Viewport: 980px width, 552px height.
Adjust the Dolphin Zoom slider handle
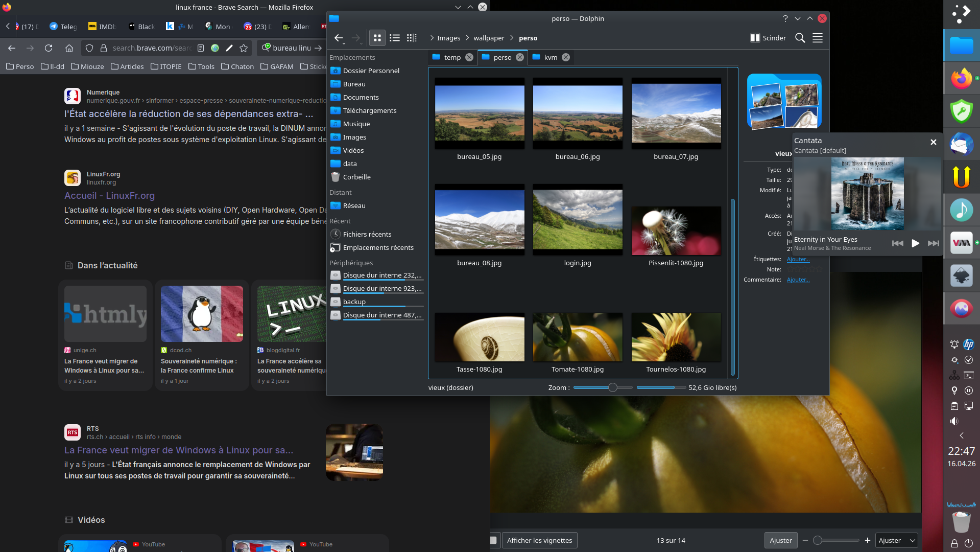point(612,387)
